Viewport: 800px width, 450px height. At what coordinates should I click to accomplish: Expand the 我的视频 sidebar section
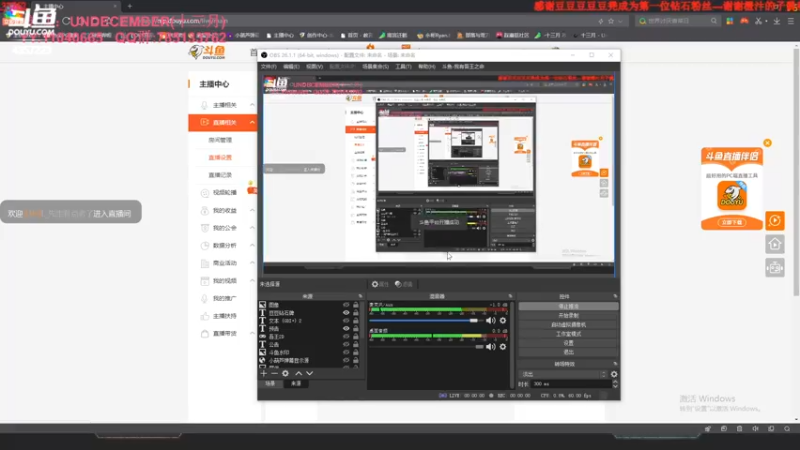tap(252, 281)
